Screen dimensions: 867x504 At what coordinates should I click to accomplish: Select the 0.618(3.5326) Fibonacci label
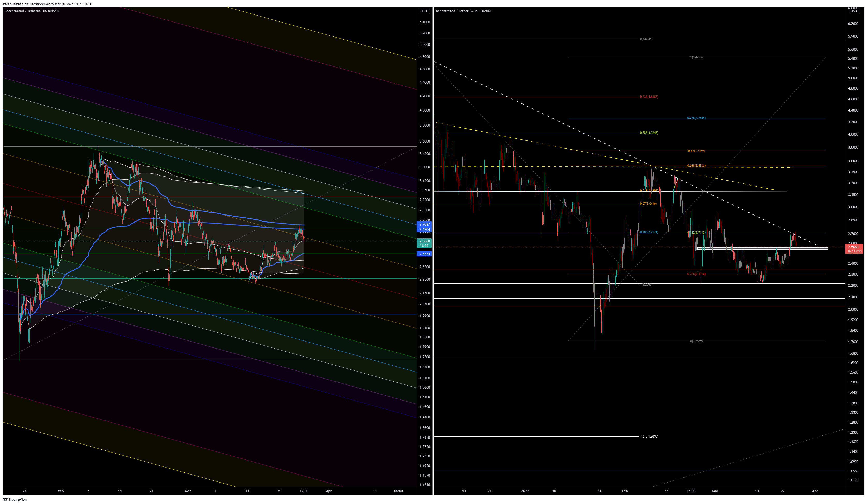click(696, 166)
